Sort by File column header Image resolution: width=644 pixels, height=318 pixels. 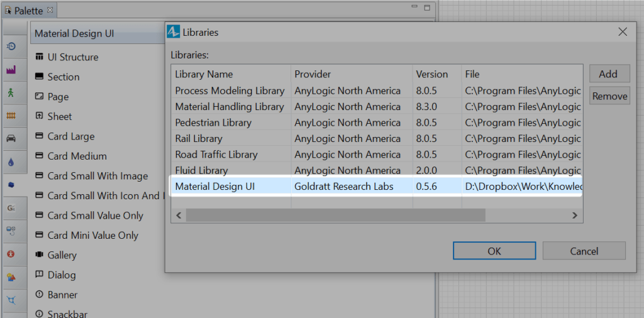[521, 74]
